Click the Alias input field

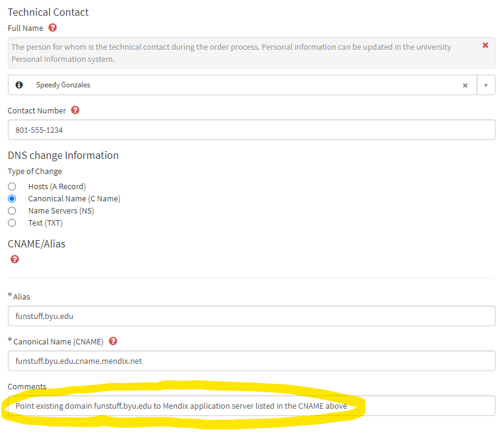pyautogui.click(x=251, y=316)
